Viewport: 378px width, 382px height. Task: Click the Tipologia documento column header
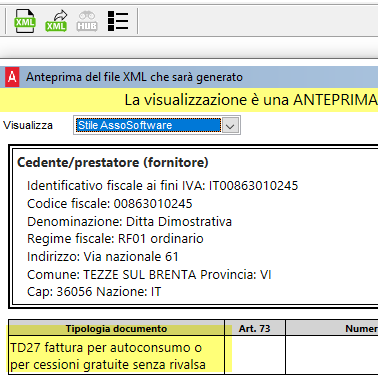(x=116, y=329)
